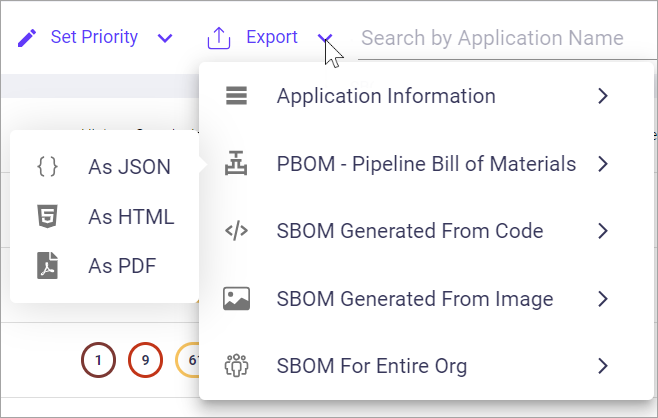Export As JSON
This screenshot has height=418, width=658.
129,167
